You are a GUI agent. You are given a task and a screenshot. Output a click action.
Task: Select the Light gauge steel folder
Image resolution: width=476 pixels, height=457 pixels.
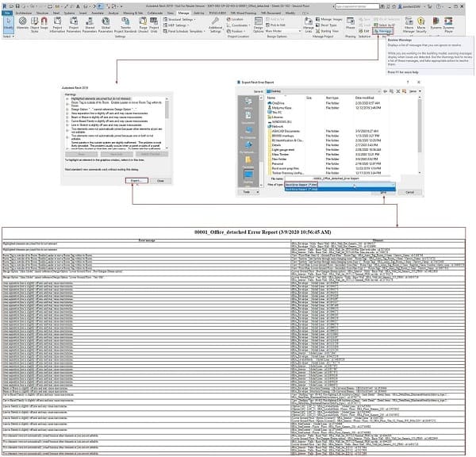281,150
